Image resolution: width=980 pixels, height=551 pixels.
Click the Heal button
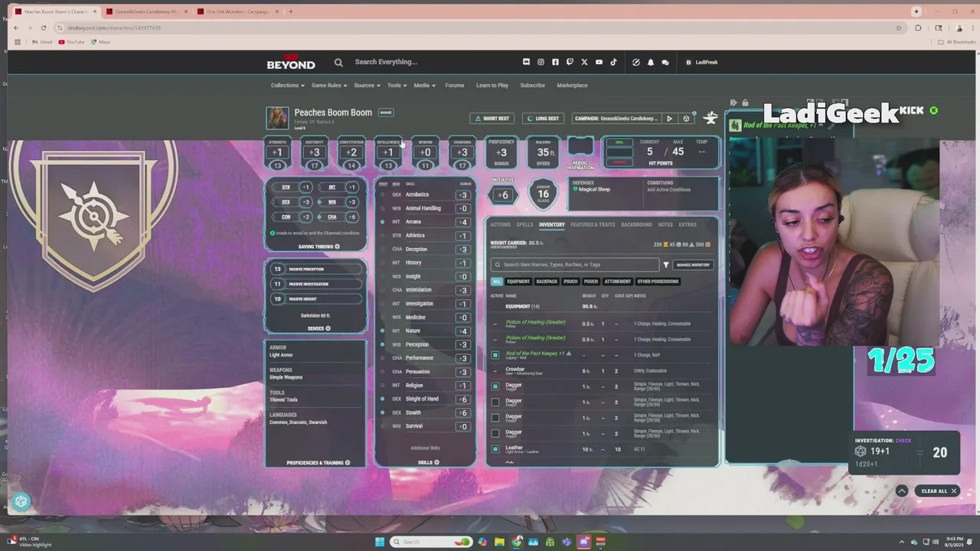[x=619, y=142]
